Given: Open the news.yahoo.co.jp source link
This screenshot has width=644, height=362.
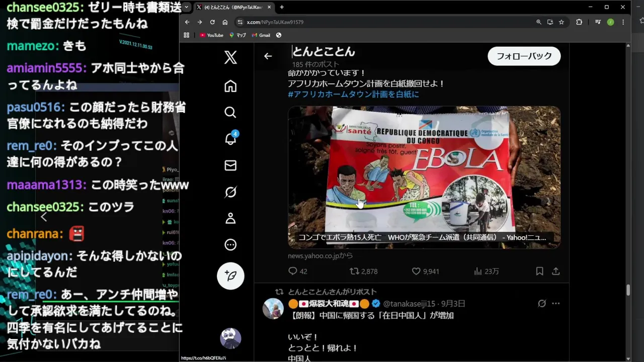Looking at the screenshot, I should tap(320, 255).
